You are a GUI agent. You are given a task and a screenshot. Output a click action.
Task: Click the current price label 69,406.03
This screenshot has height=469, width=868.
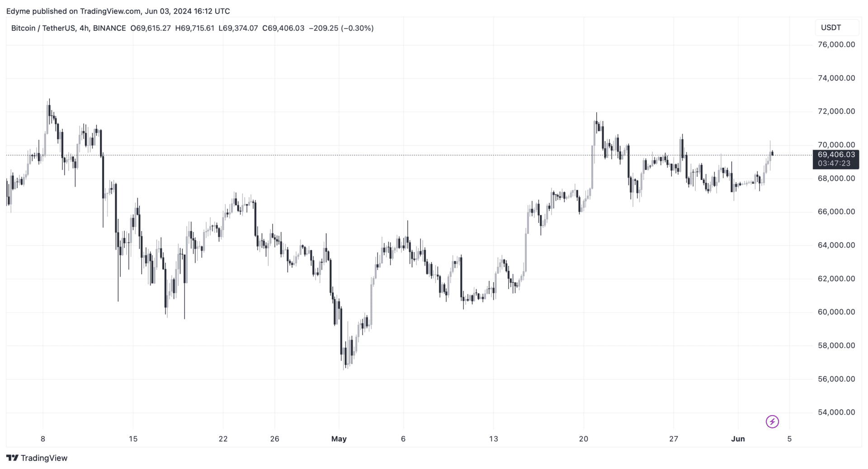pyautogui.click(x=836, y=155)
